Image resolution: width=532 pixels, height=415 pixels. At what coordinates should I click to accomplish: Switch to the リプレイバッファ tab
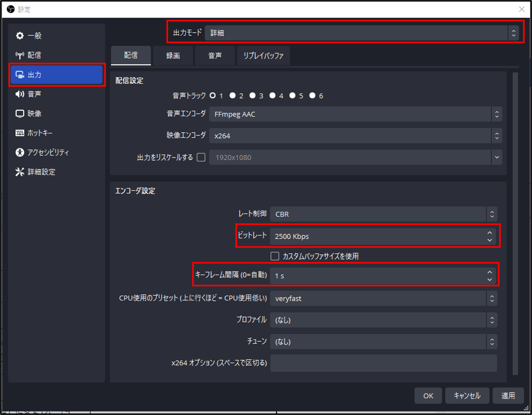(263, 56)
